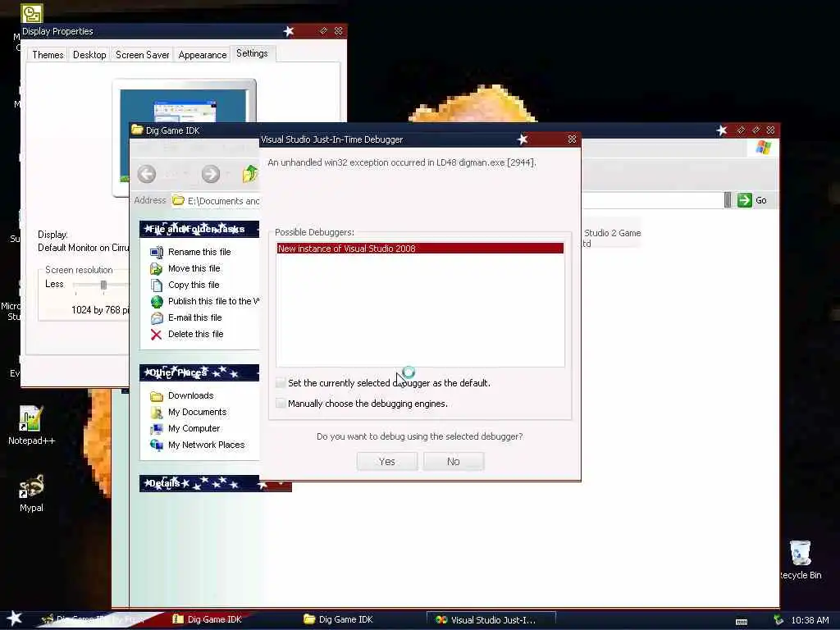Viewport: 840px width, 630px height.
Task: Click the Copy this file icon
Action: (x=157, y=285)
